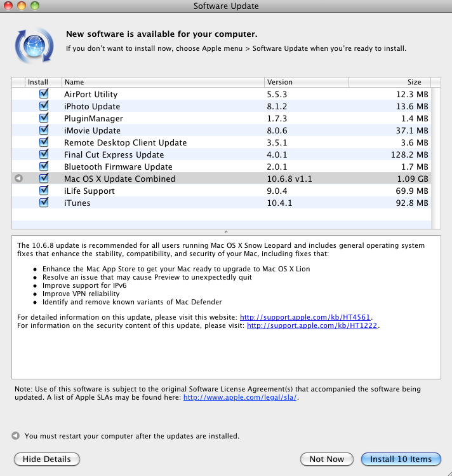Uncheck the AirPort Utility install checkbox

[44, 94]
